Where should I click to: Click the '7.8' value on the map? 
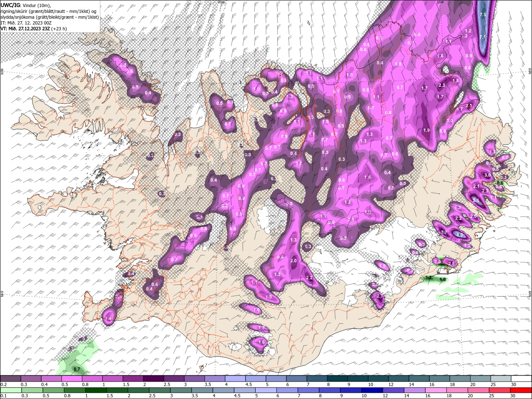click(483, 15)
